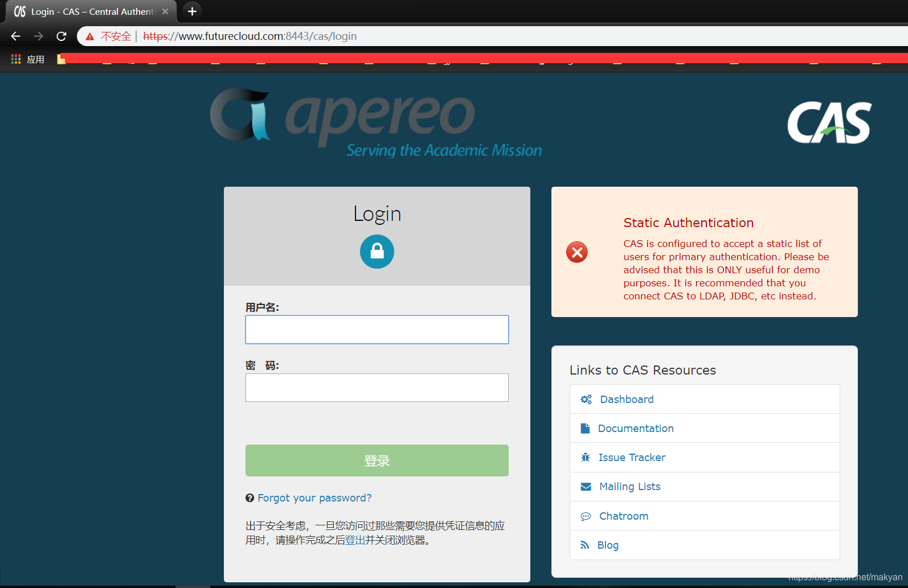Click the Static Authentication heading
The image size is (908, 588).
click(x=688, y=223)
